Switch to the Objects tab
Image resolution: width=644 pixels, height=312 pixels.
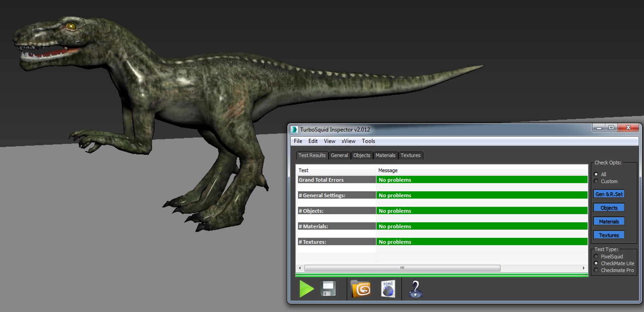(362, 155)
